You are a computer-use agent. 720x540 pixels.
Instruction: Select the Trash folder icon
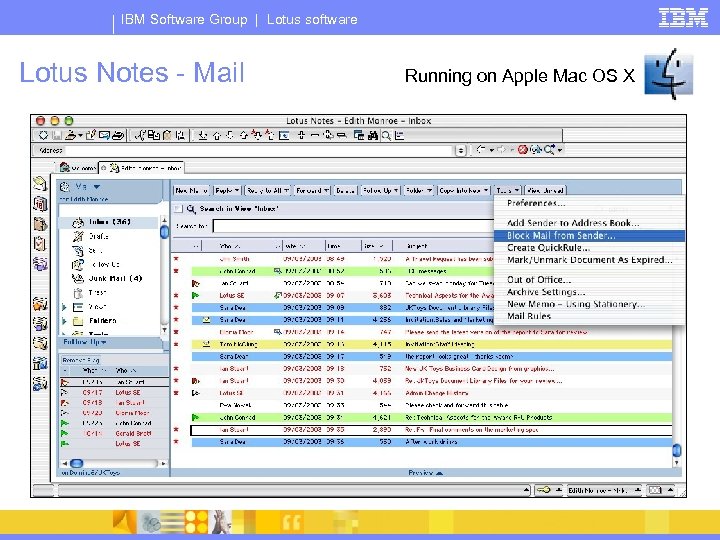pos(78,292)
